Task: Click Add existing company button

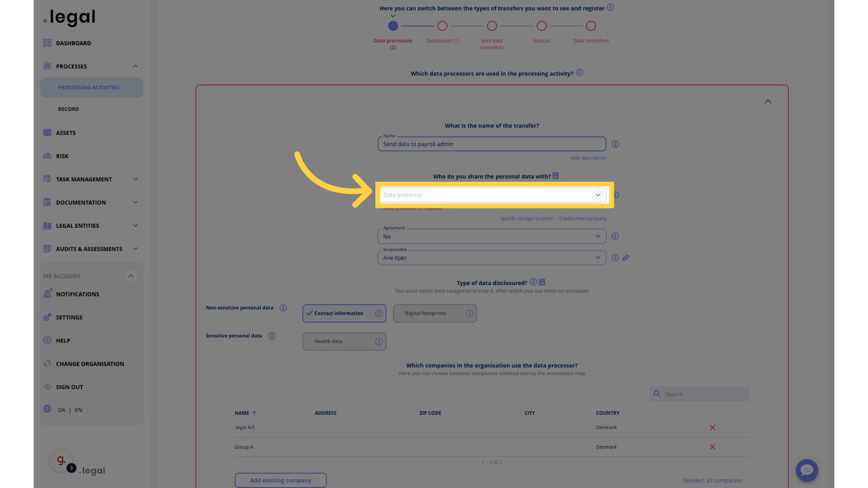Action: pyautogui.click(x=280, y=480)
